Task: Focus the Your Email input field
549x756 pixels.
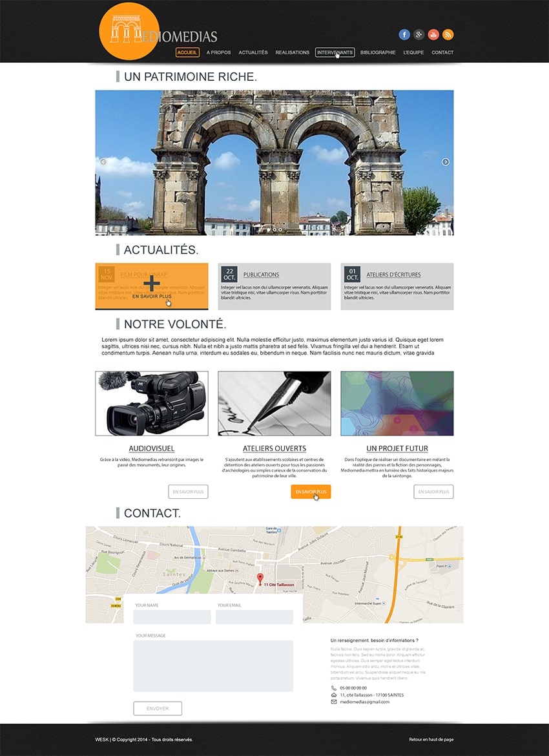Action: coord(254,617)
